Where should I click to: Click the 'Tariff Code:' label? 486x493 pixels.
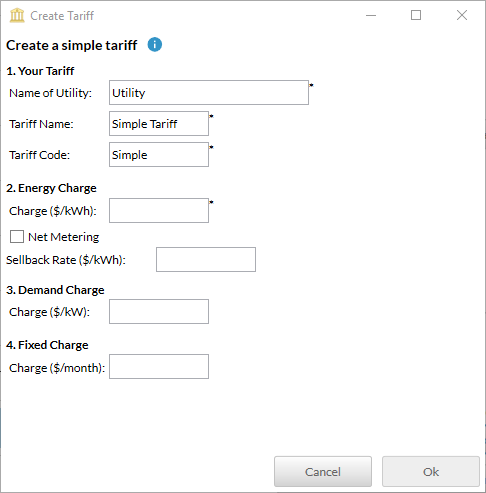click(x=39, y=155)
